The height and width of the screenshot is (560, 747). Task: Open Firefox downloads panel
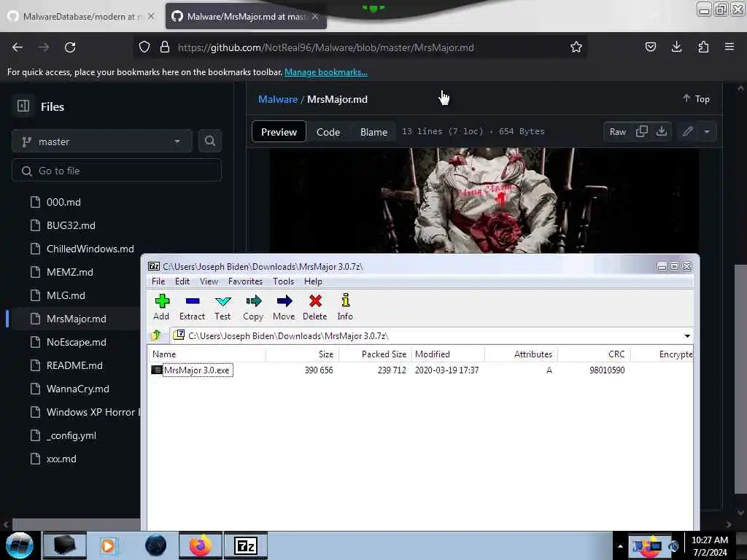(x=676, y=47)
